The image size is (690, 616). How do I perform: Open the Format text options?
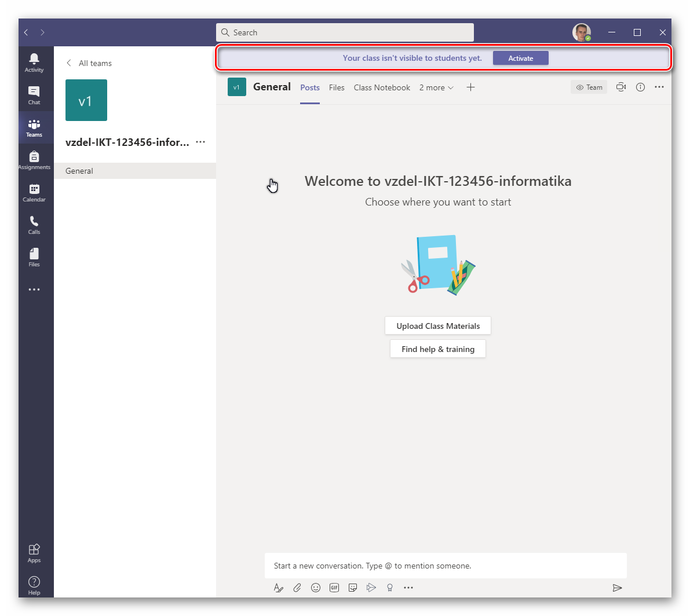pyautogui.click(x=278, y=588)
